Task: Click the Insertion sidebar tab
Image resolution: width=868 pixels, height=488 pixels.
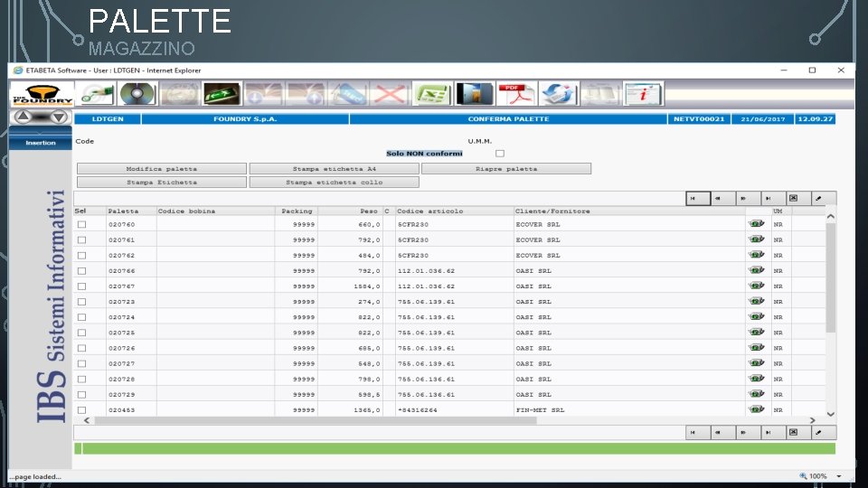Action: pyautogui.click(x=41, y=143)
